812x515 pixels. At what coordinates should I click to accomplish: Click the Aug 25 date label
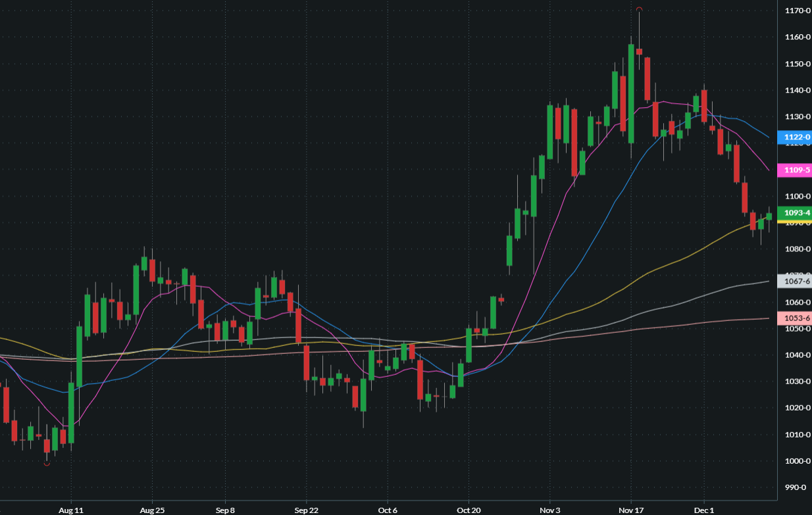click(151, 510)
